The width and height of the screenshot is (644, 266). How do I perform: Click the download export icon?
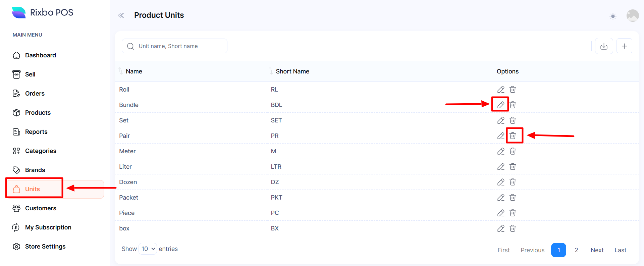(x=604, y=46)
